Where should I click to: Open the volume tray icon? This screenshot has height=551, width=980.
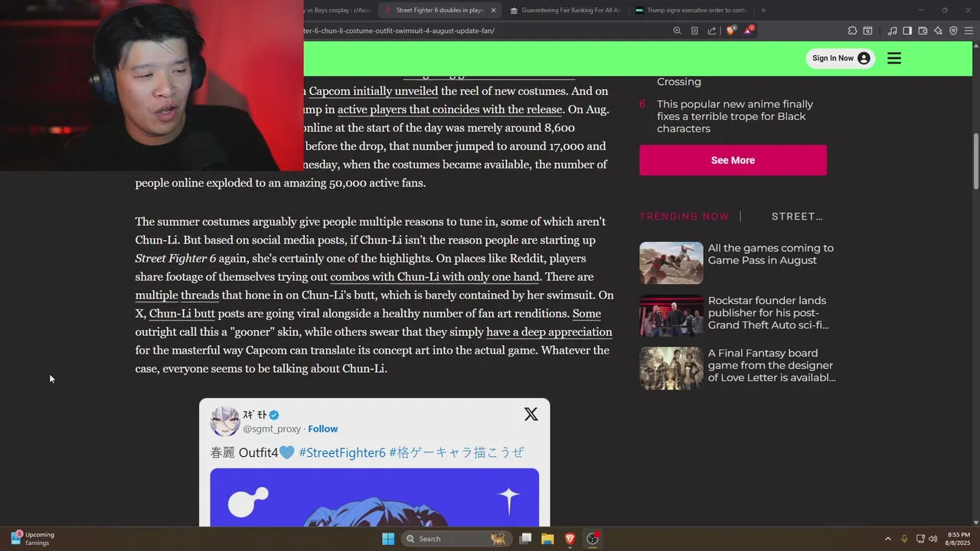[933, 539]
